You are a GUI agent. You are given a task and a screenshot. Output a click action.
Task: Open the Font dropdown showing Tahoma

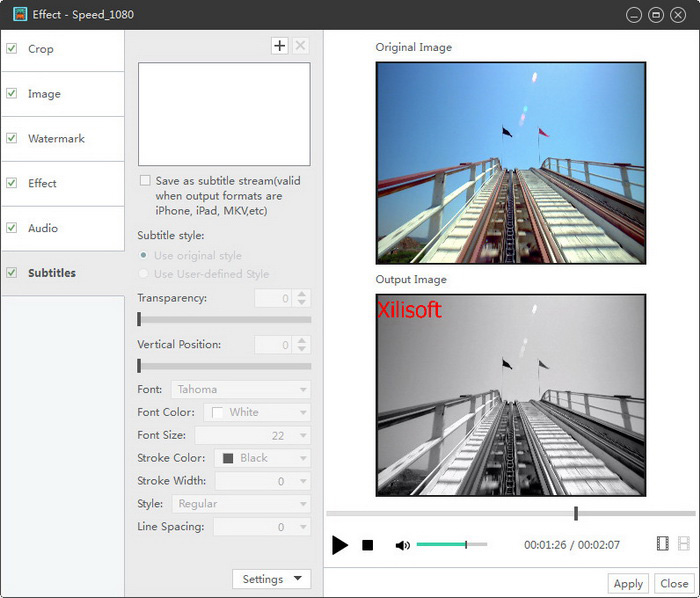[240, 390]
